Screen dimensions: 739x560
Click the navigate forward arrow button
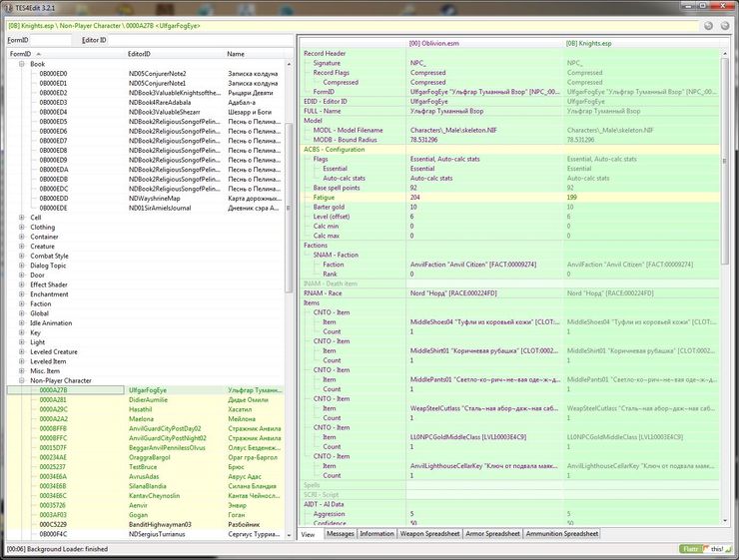click(725, 25)
